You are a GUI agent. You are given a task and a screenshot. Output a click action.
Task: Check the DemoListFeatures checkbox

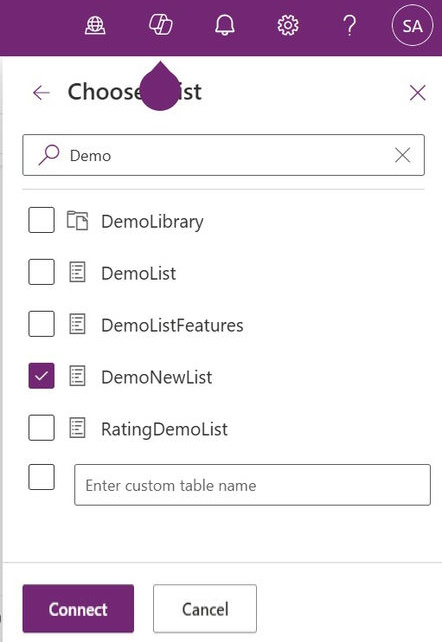coord(41,323)
